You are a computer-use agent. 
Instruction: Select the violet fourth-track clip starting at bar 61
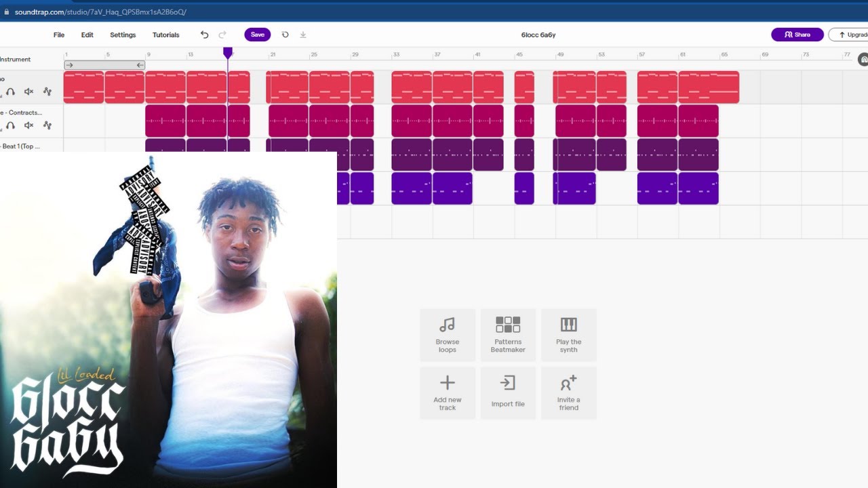[x=698, y=188]
